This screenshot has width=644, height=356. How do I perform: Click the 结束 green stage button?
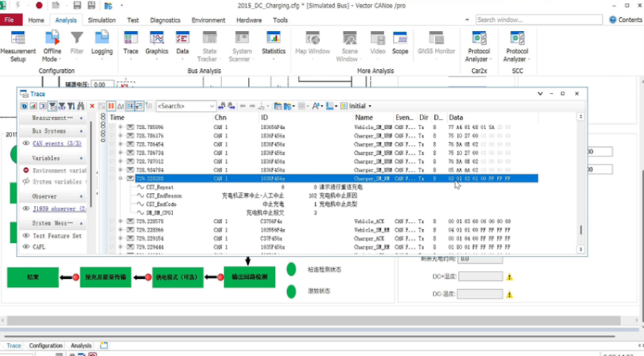(33, 277)
